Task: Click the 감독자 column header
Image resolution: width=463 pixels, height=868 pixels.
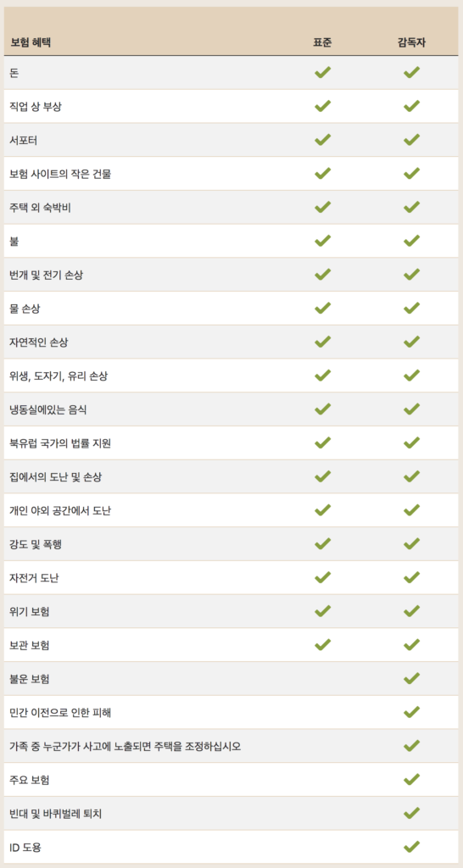Action: (411, 42)
